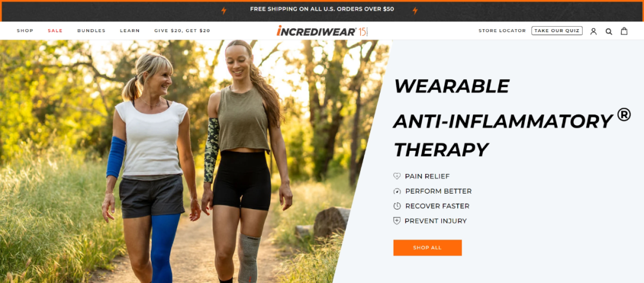Open the Bundles menu item
The image size is (644, 283).
[x=91, y=31]
